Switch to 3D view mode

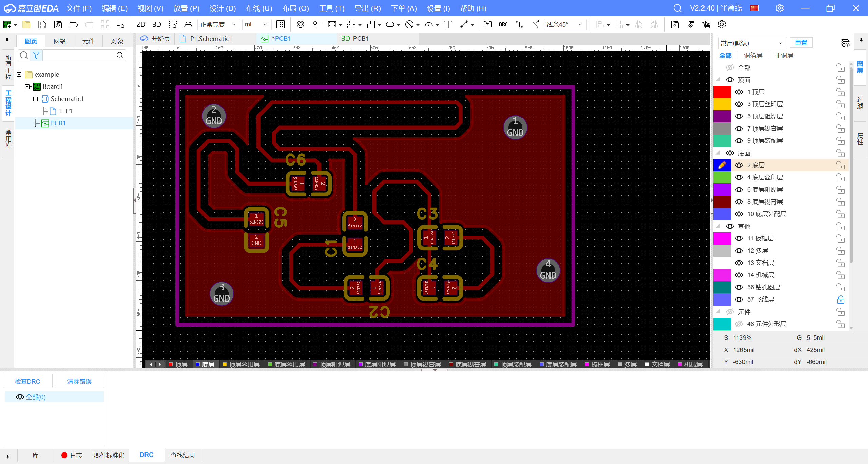point(156,24)
